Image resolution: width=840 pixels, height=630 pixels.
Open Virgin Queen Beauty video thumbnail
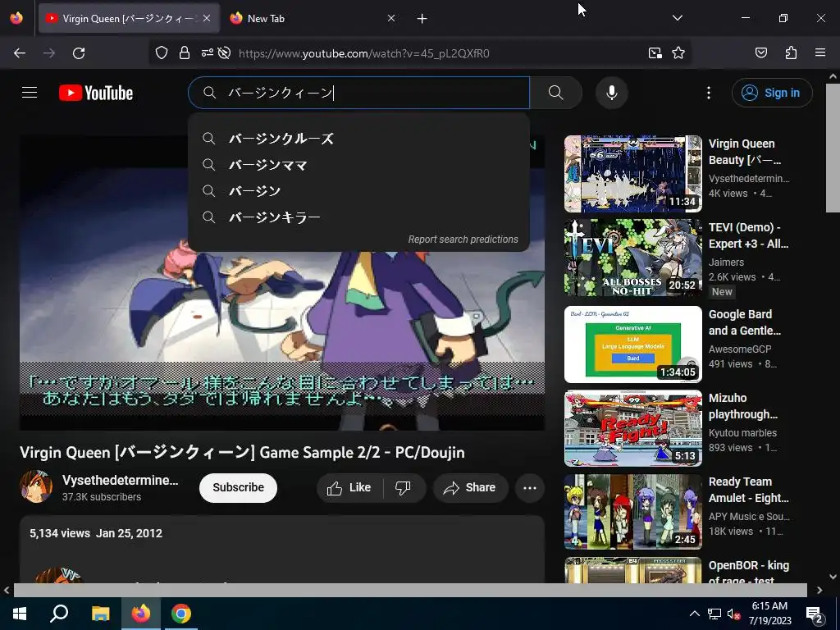(x=632, y=174)
